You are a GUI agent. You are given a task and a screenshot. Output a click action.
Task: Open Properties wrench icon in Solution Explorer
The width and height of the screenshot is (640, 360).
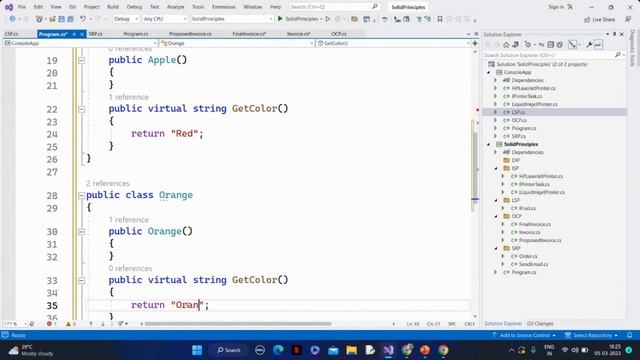589,45
